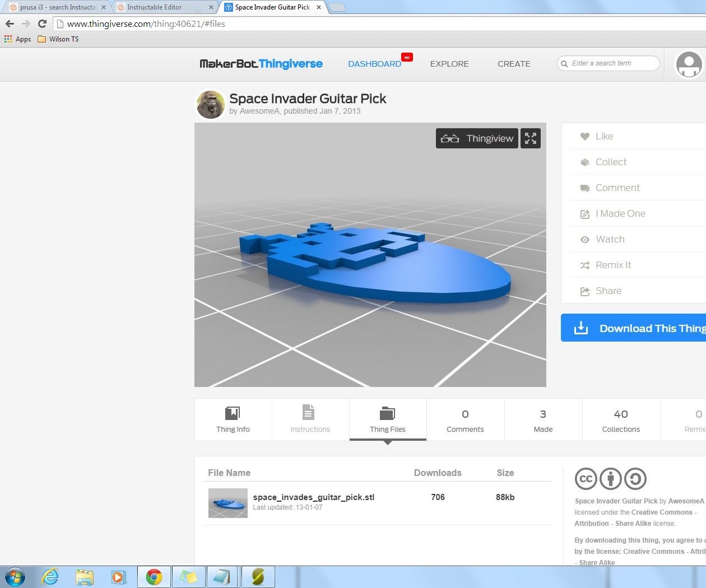Open the space_invades_guitar_pick.stl file link
706x588 pixels.
314,497
